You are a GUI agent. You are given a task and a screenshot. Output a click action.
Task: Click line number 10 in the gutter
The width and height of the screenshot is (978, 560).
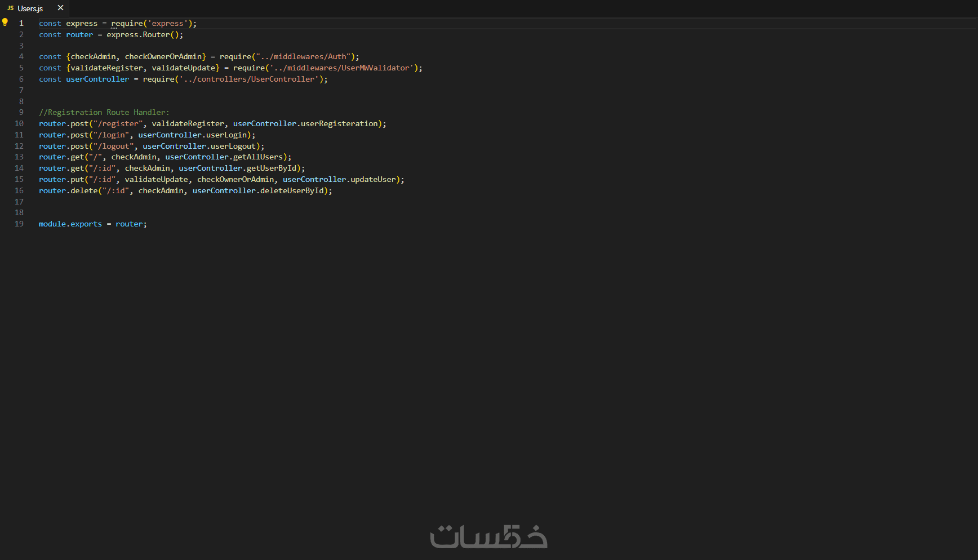tap(19, 124)
